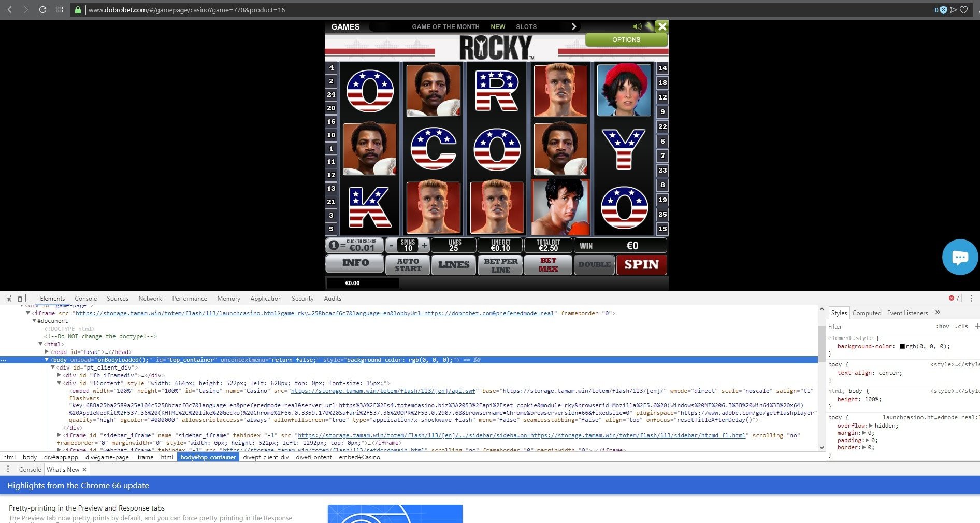980x523 pixels.
Task: Switch to the Console tab in DevTools
Action: pos(85,298)
